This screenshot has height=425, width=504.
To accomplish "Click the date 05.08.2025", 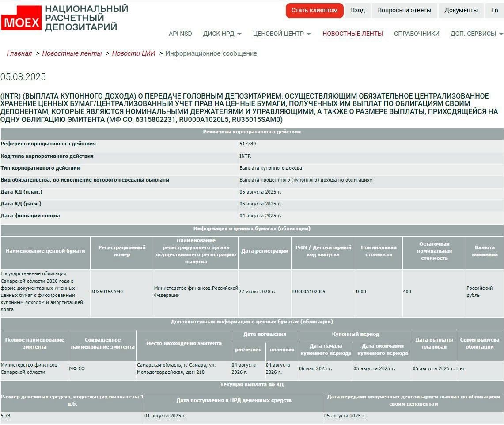I will (23, 77).
